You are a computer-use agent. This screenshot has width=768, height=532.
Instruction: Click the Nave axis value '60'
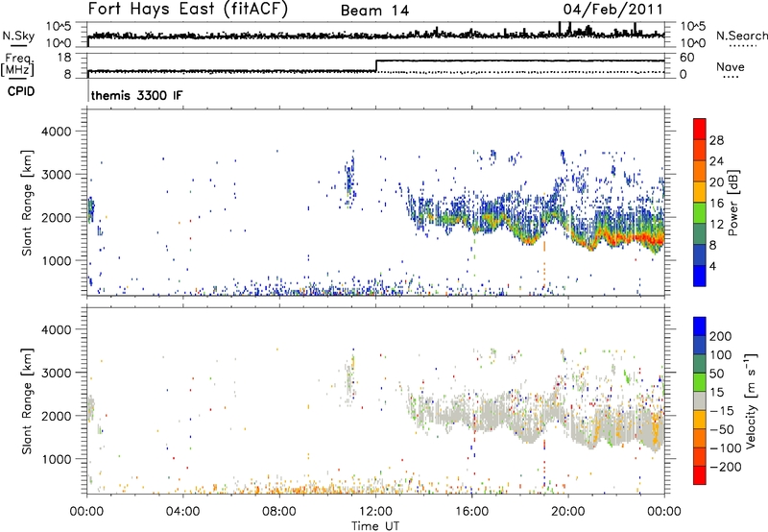click(687, 58)
